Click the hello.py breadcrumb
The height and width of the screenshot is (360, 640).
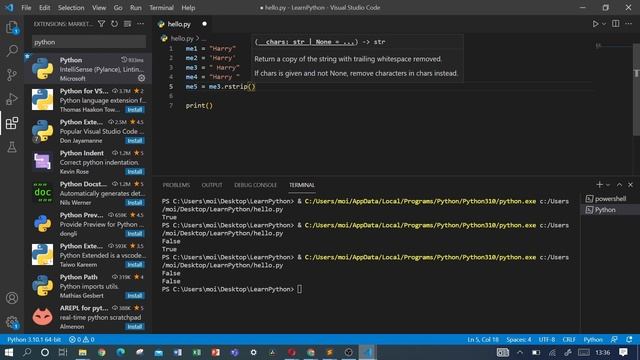182,38
